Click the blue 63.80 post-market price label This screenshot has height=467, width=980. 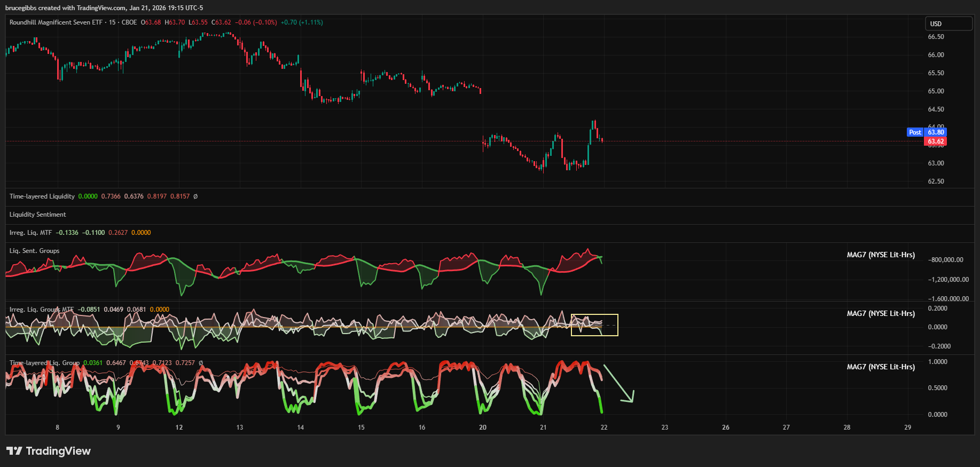coord(936,132)
